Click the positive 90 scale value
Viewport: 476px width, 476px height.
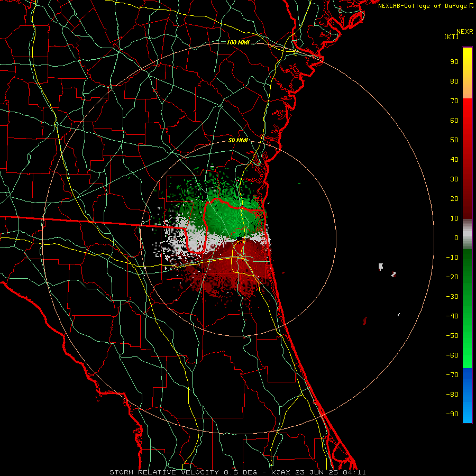pyautogui.click(x=454, y=62)
